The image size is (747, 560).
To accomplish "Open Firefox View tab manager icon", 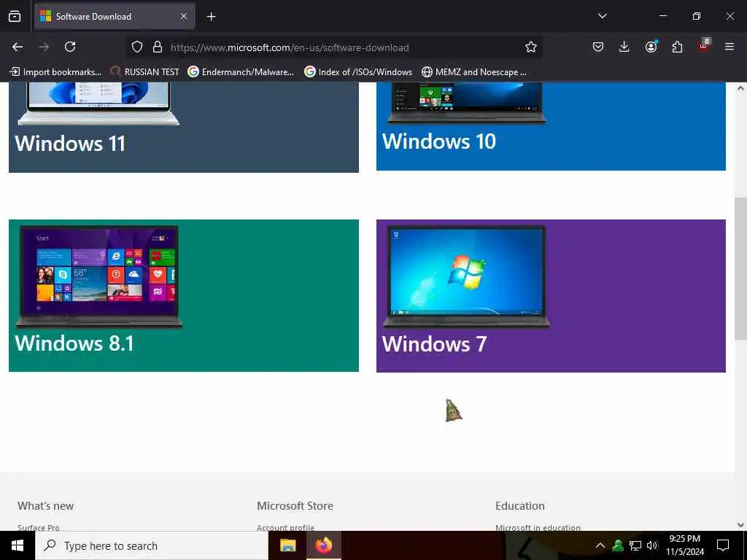I will tap(15, 16).
